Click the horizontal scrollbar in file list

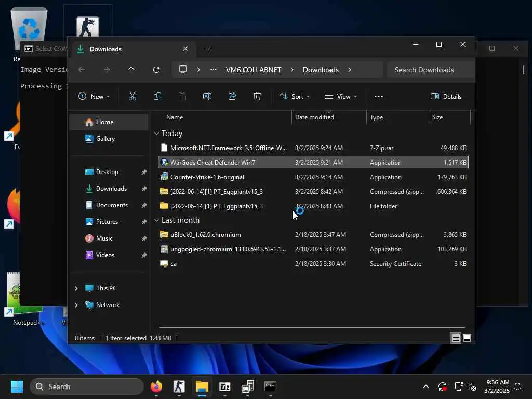312,328
